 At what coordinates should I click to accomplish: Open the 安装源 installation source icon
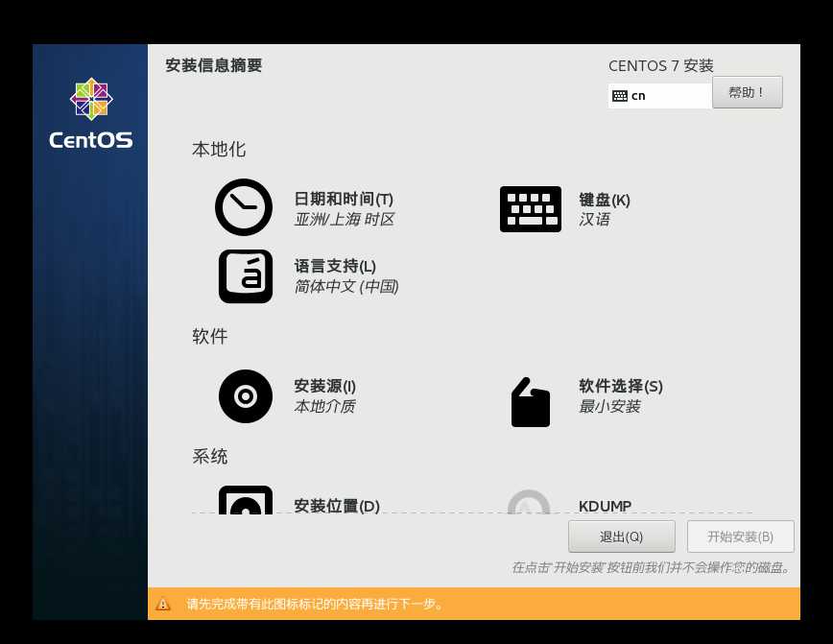click(245, 395)
